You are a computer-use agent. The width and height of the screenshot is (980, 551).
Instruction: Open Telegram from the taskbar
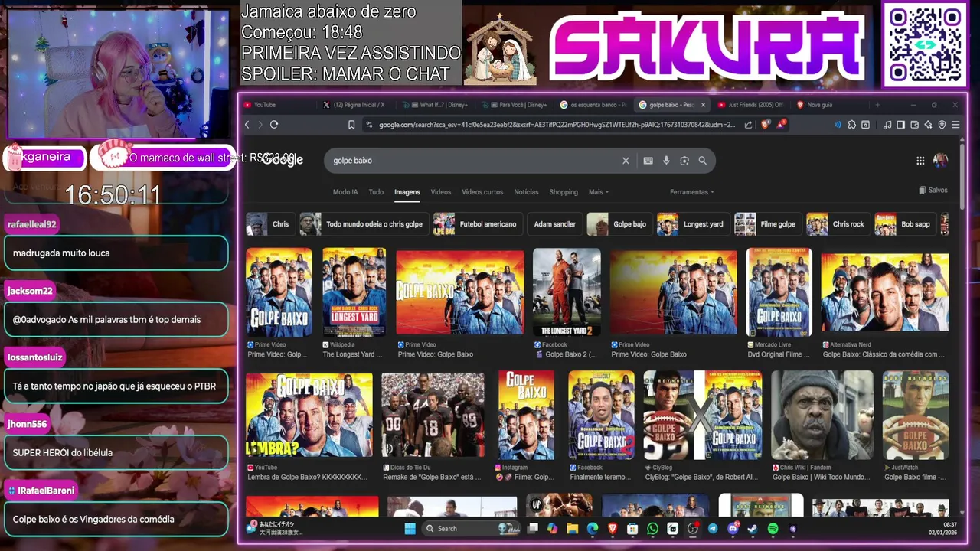[713, 528]
